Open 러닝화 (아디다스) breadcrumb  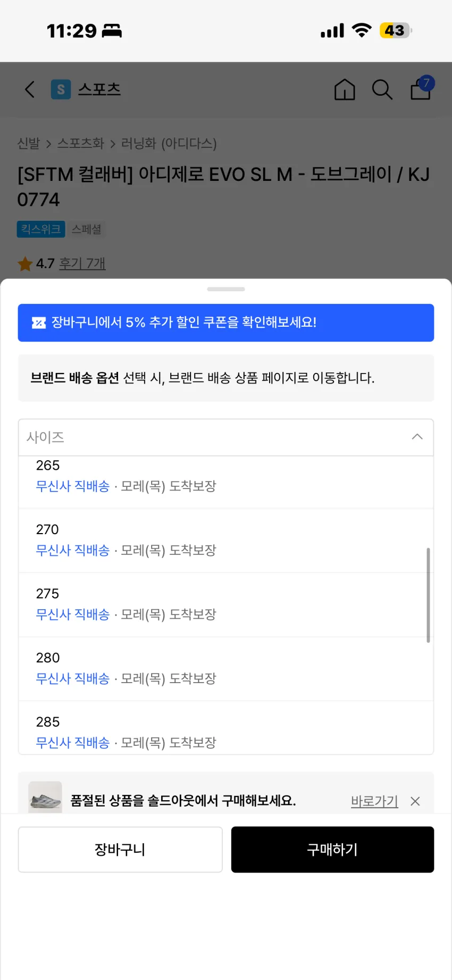tap(169, 143)
